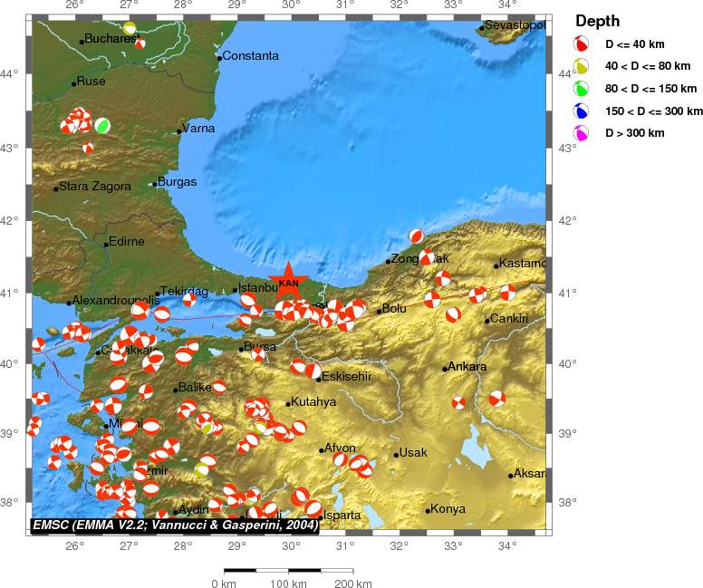
Task: Select the green focal mechanism west of Varna
Action: pyautogui.click(x=103, y=126)
